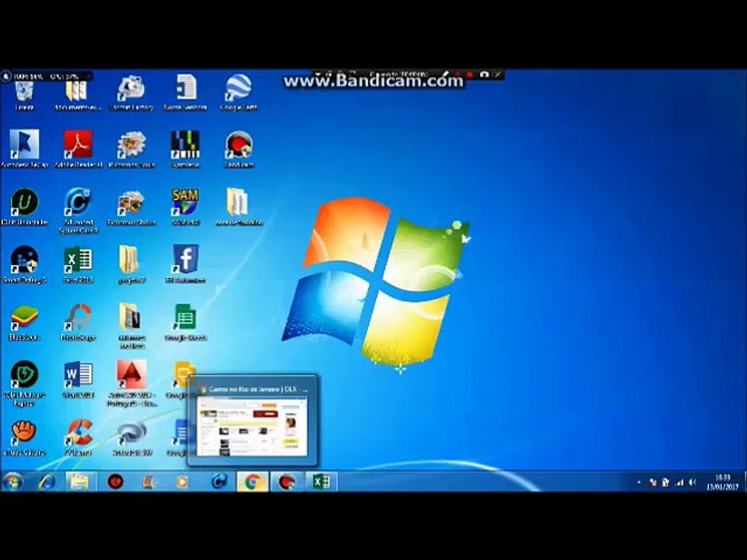Open the network status tray icon

[679, 482]
